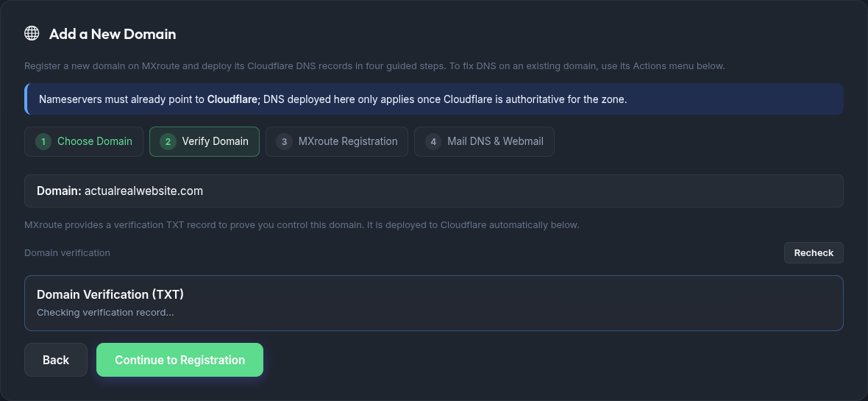Open the MXroute Registration step tab
The image size is (868, 401).
(x=337, y=142)
